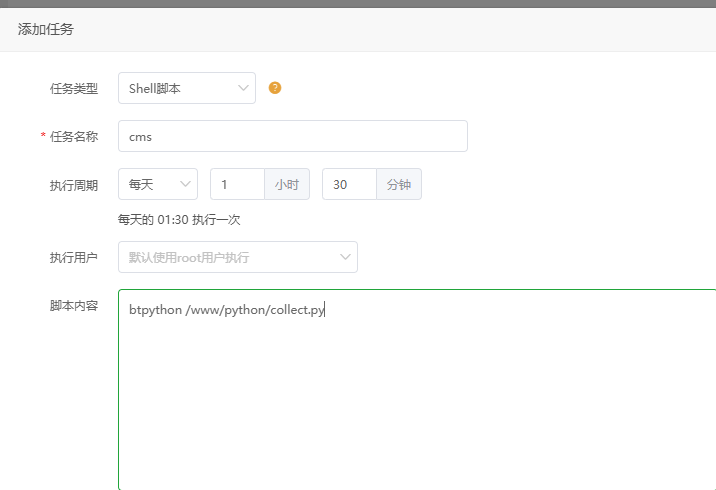Click the minute input showing 30
716x490 pixels.
pyautogui.click(x=349, y=184)
